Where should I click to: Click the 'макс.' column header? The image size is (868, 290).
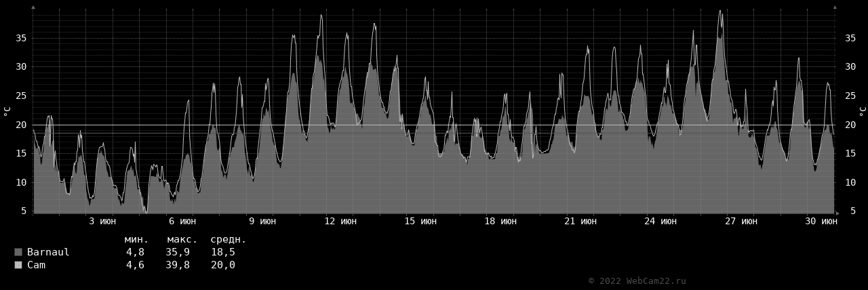182,239
